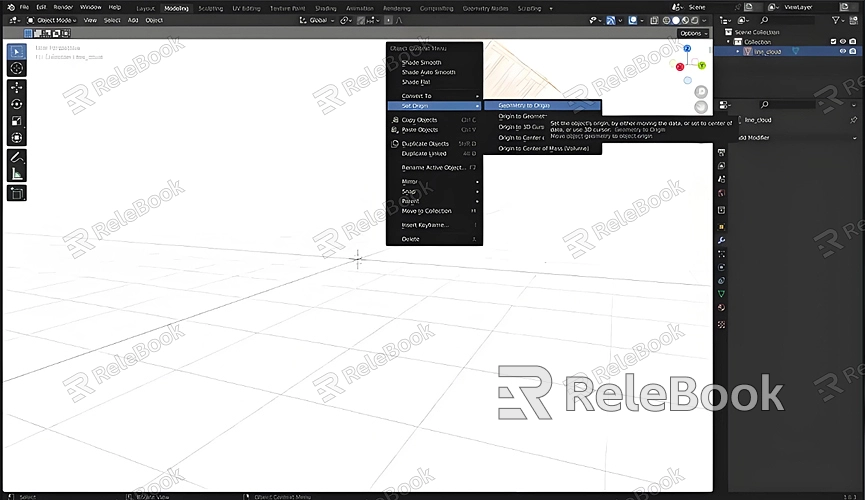865x500 pixels.
Task: Switch to Solid viewport shading
Action: coord(676,20)
